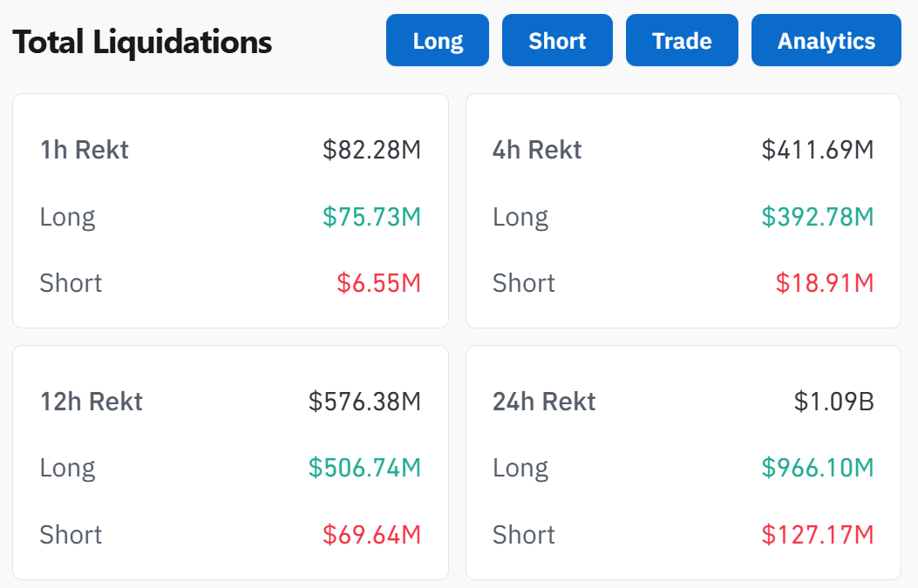Select the 24h Rekt card title
918x588 pixels.
[x=544, y=402]
